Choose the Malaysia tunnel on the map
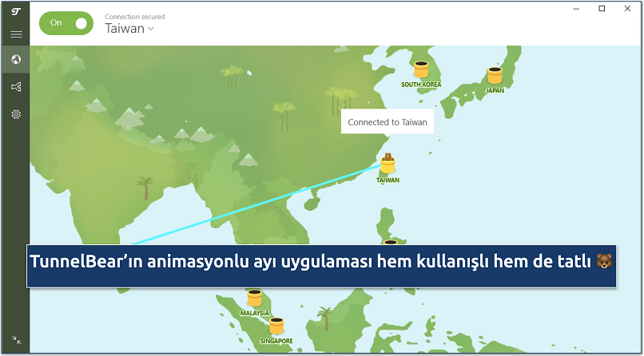The width and height of the screenshot is (644, 356). [x=254, y=299]
